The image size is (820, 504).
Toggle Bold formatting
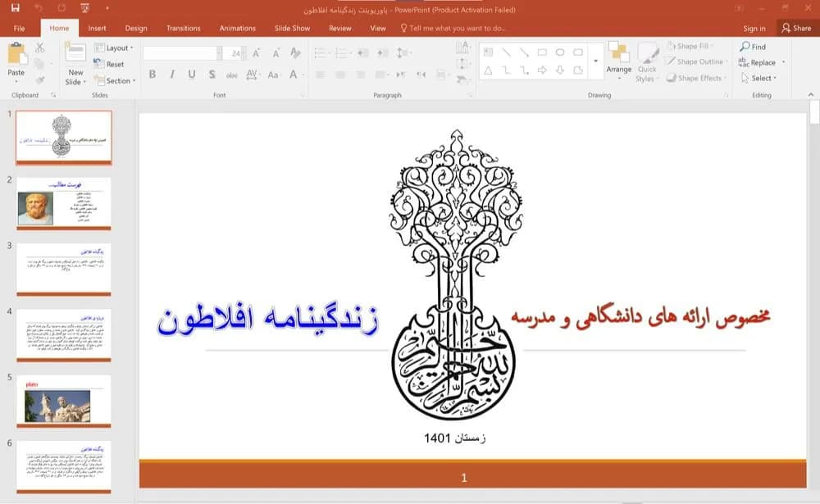pos(153,75)
